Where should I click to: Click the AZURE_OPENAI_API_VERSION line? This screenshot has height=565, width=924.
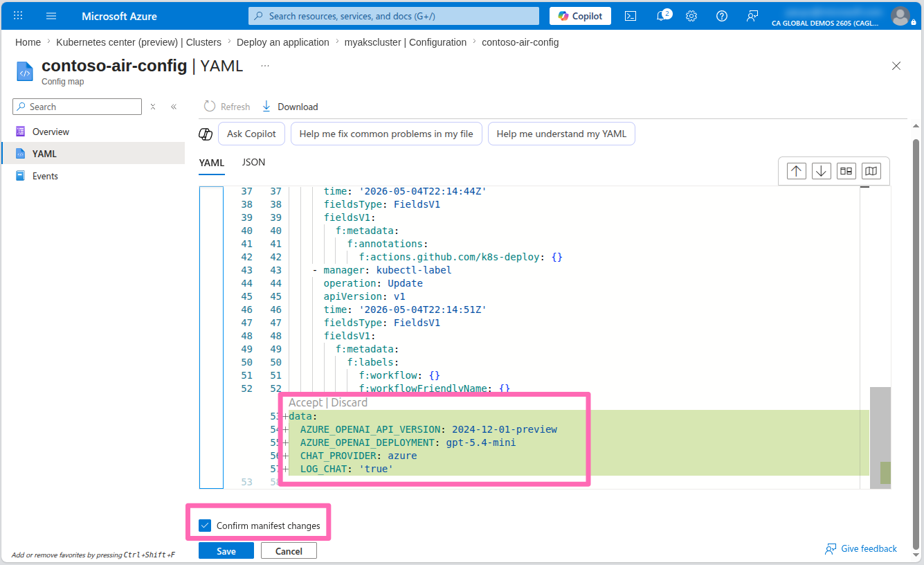coord(428,429)
